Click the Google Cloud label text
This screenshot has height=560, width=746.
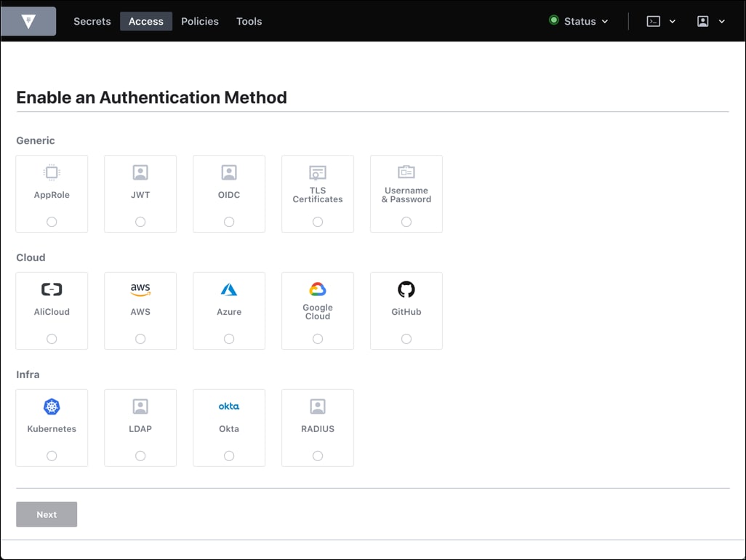pos(317,312)
